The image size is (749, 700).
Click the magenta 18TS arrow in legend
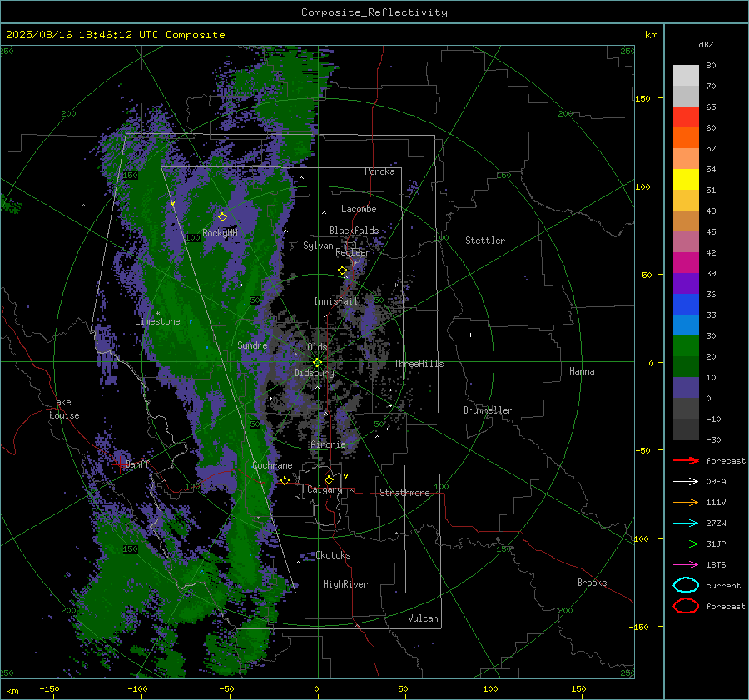pos(686,565)
